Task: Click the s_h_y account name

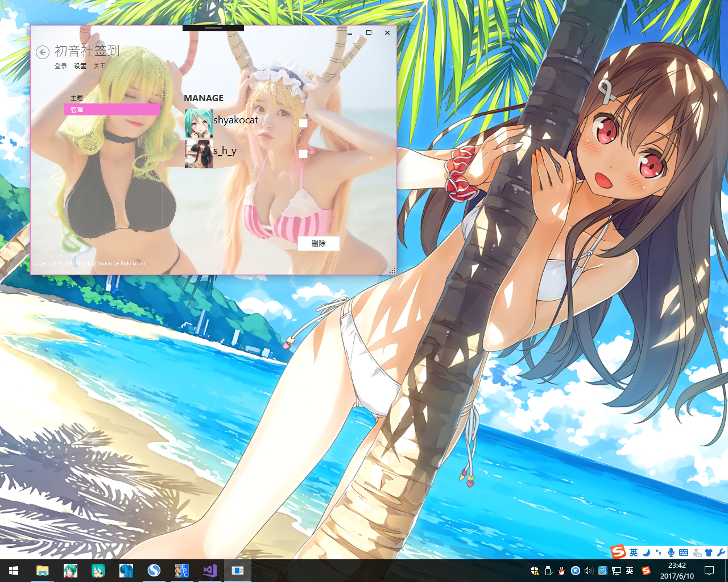Action: point(225,151)
